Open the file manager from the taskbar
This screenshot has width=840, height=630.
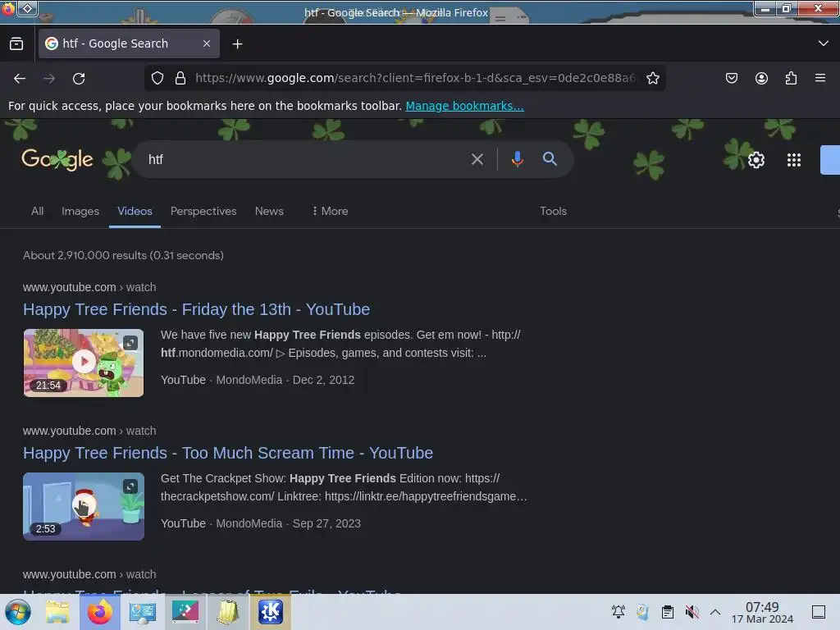[57, 612]
